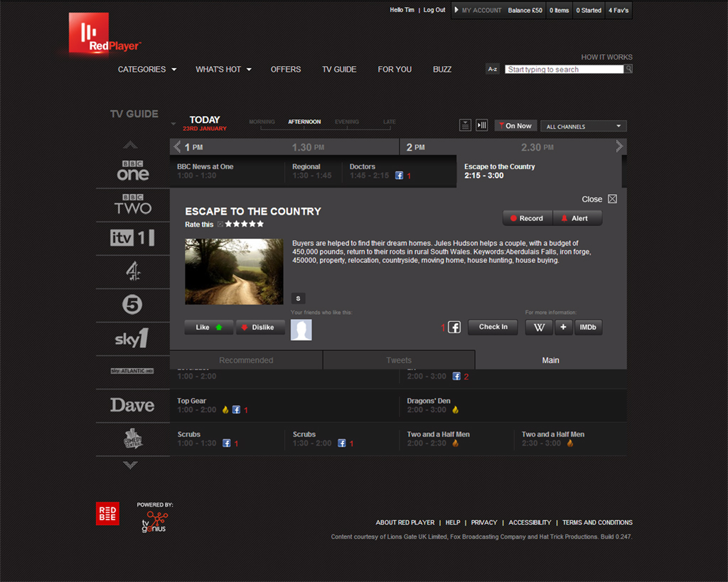Click the Log Out link

(434, 10)
